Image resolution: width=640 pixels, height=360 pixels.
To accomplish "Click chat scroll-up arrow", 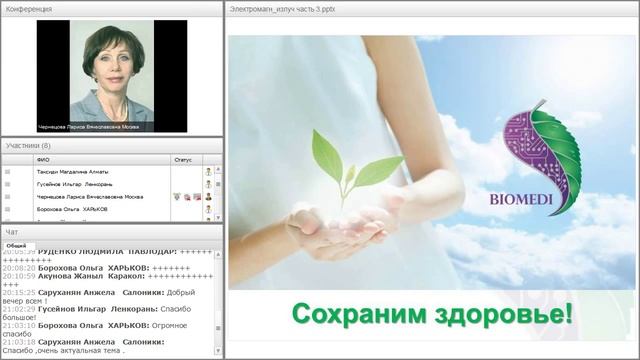I will click(218, 254).
